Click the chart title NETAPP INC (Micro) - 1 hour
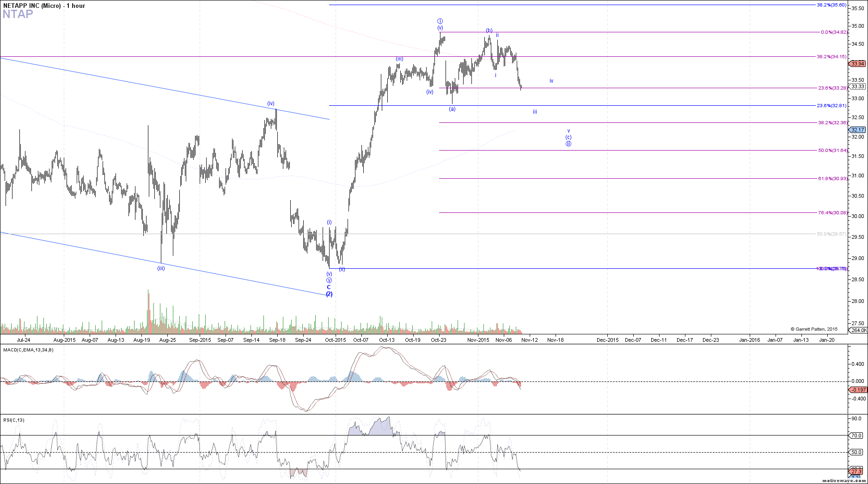The image size is (868, 484). pyautogui.click(x=44, y=6)
